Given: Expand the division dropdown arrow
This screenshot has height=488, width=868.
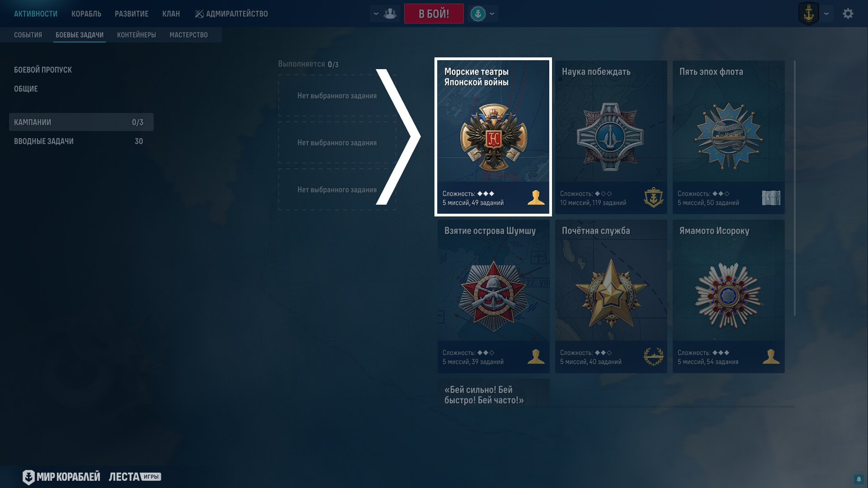Looking at the screenshot, I should click(376, 14).
